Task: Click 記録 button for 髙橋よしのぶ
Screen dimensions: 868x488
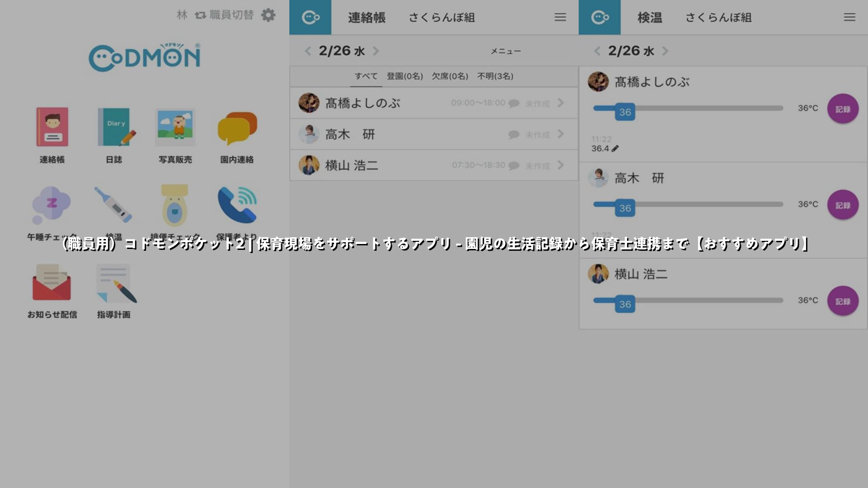Action: 843,109
